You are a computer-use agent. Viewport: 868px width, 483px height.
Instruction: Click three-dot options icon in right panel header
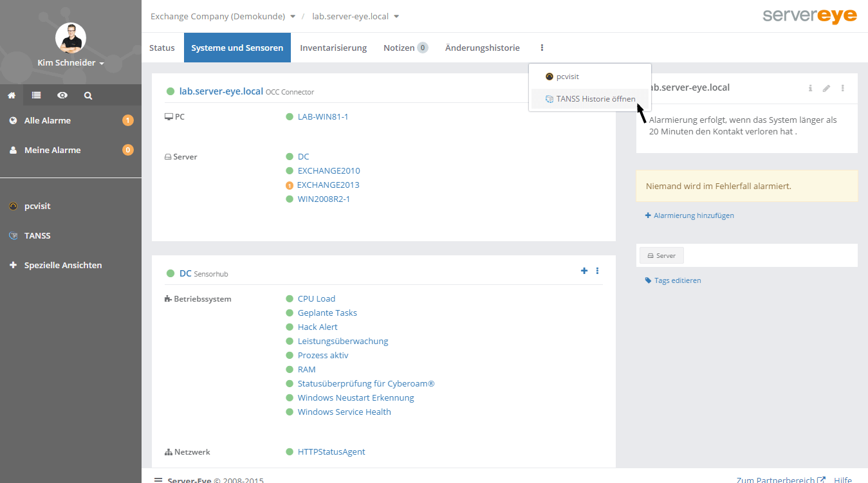(x=843, y=88)
